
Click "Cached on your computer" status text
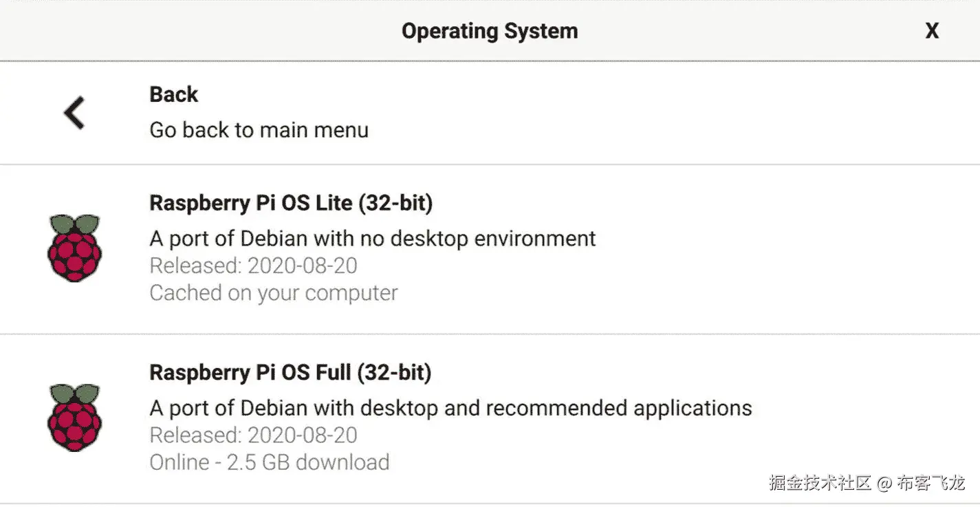click(x=274, y=293)
